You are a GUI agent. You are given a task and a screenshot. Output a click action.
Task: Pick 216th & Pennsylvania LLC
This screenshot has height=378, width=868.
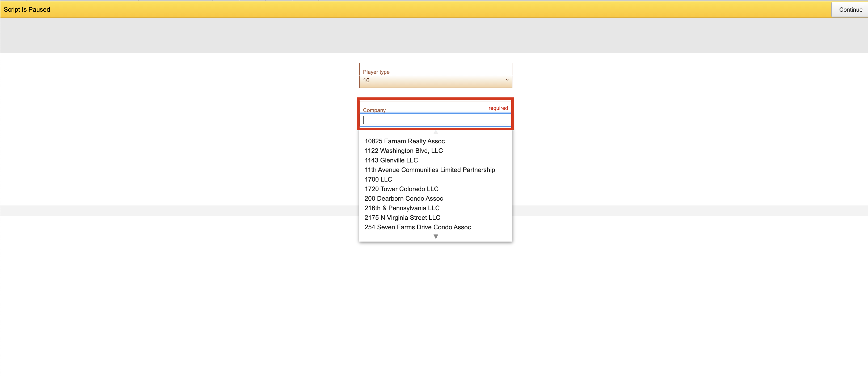(402, 208)
